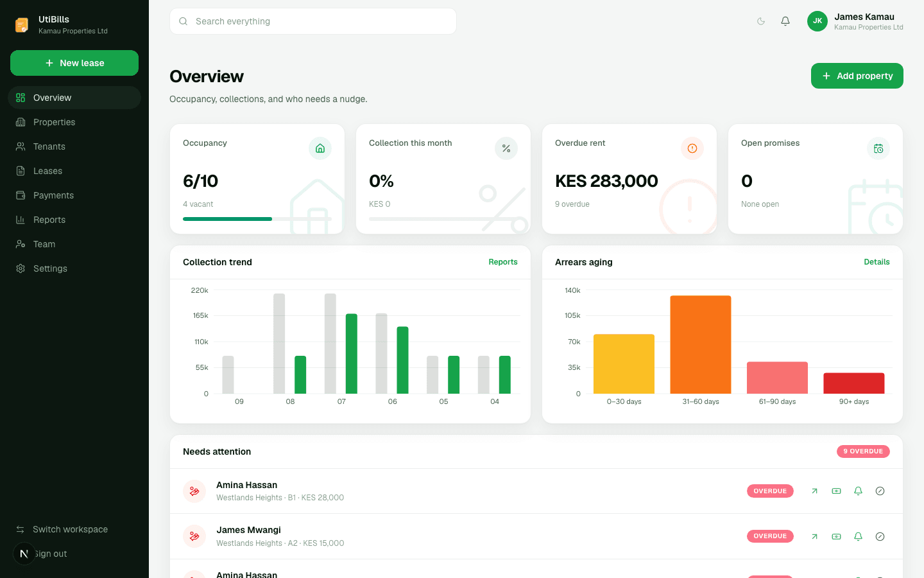Click the New lease button
The width and height of the screenshot is (924, 578).
74,63
